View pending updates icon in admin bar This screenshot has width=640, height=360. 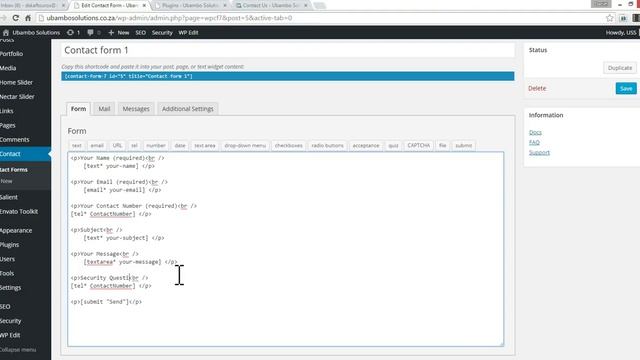tap(73, 32)
